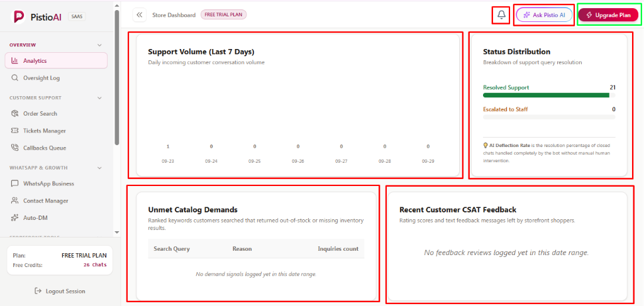Click the PistioAI logo icon

pos(19,16)
